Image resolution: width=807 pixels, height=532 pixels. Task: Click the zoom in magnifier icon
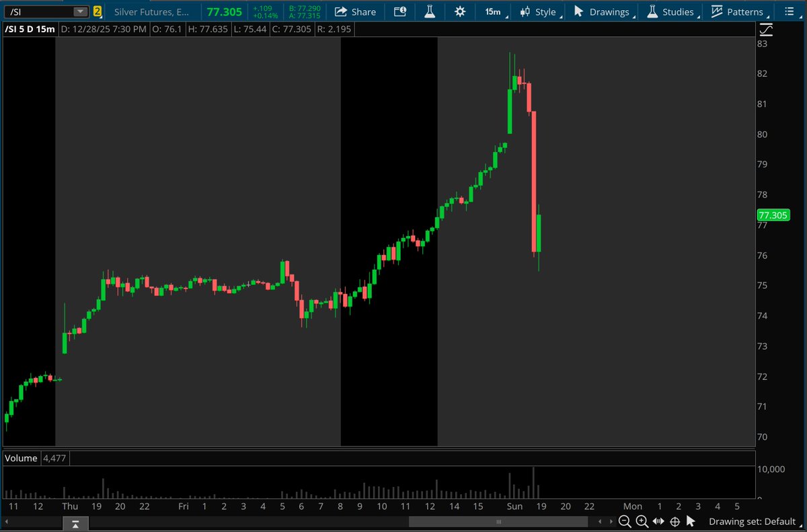point(642,521)
